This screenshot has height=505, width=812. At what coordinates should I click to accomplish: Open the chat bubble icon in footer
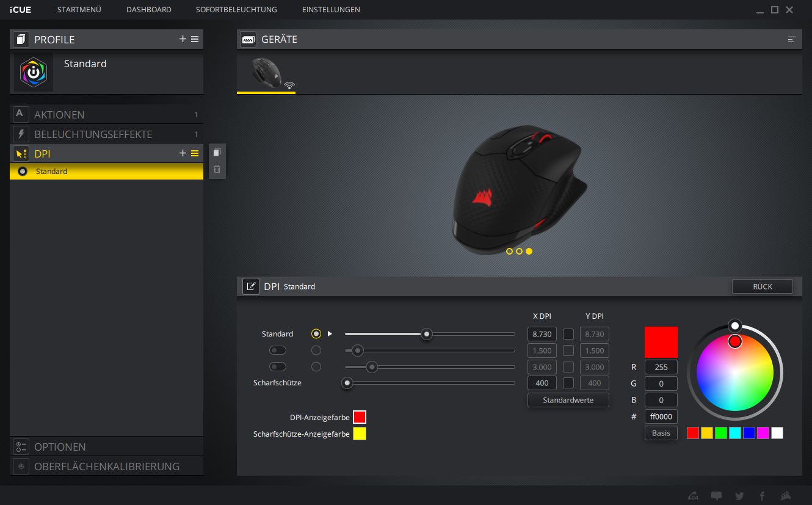pos(717,496)
